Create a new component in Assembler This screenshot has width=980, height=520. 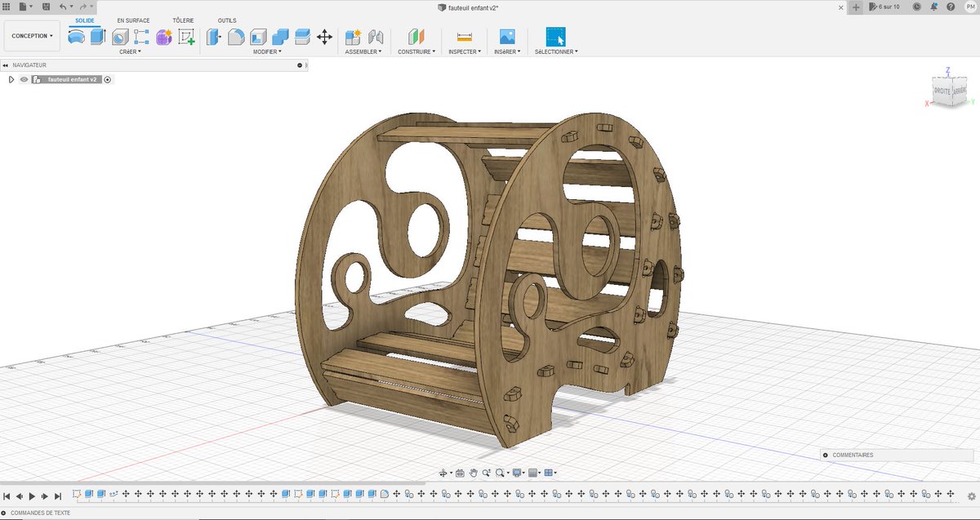353,37
